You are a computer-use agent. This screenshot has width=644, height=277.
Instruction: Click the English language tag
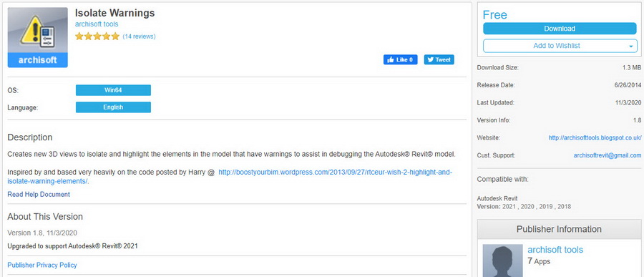pos(113,107)
